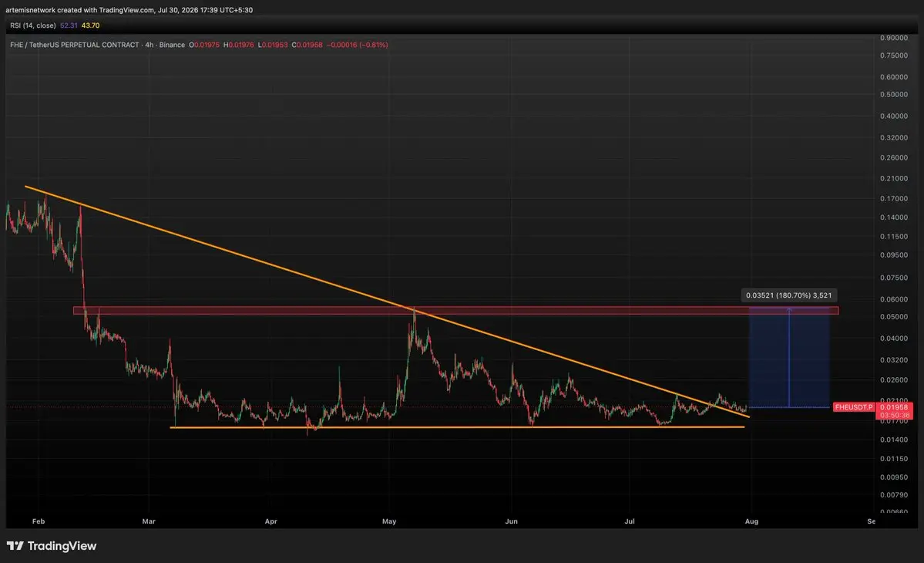Click the measurement tooltip 0.03521 (180.70%) 3,521
Screen dimensions: 924x563
[789, 295]
